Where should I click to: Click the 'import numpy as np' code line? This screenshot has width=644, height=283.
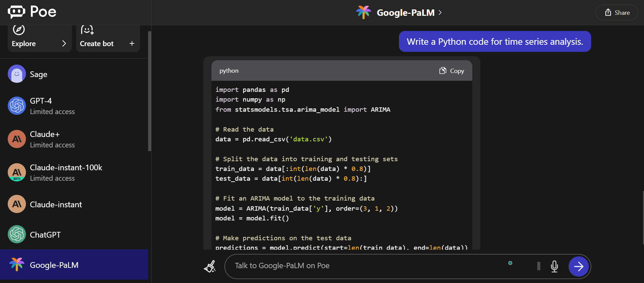click(x=250, y=100)
